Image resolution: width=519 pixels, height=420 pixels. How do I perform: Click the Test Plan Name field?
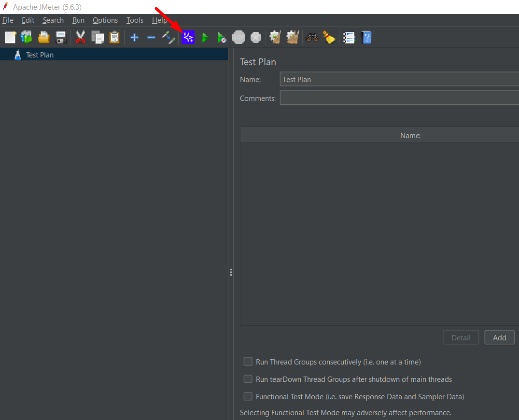click(x=399, y=80)
